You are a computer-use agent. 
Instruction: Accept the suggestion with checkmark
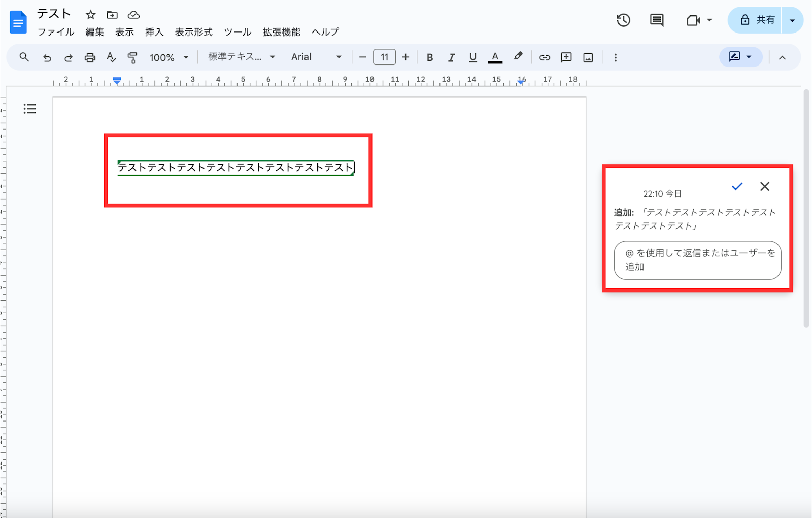737,186
